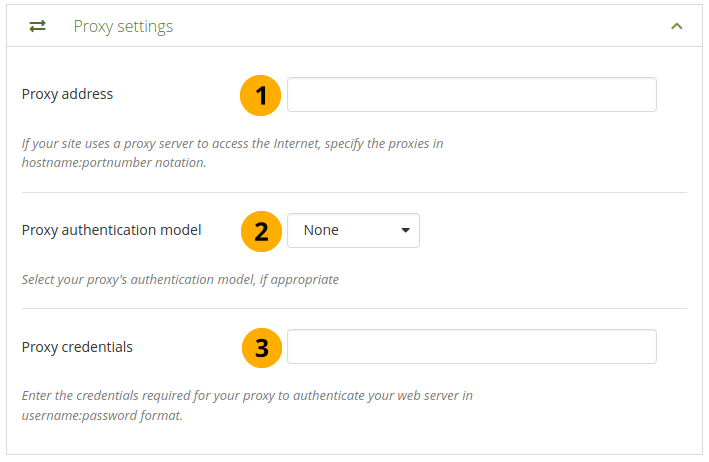This screenshot has height=462, width=709.
Task: Click the "Proxy address" field label
Action: click(67, 95)
